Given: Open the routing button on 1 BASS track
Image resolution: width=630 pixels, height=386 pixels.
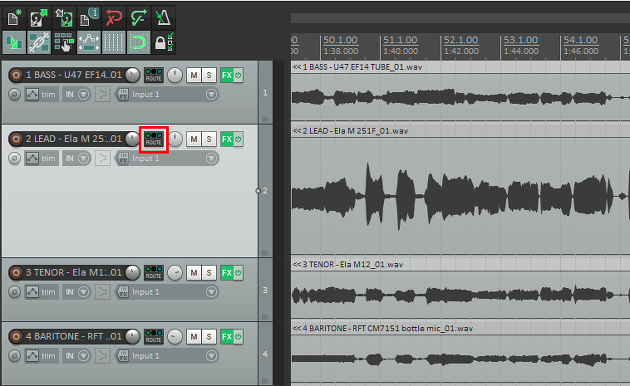Looking at the screenshot, I should click(154, 75).
